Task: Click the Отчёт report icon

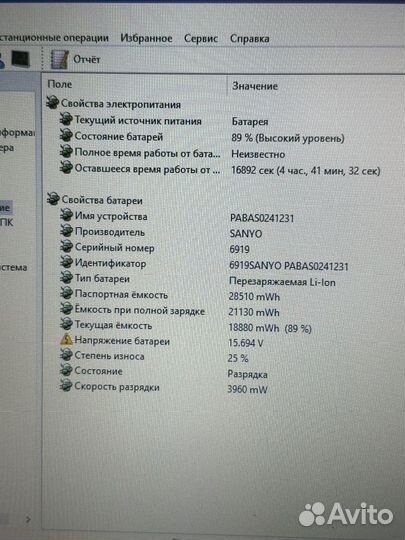Action: point(60,59)
